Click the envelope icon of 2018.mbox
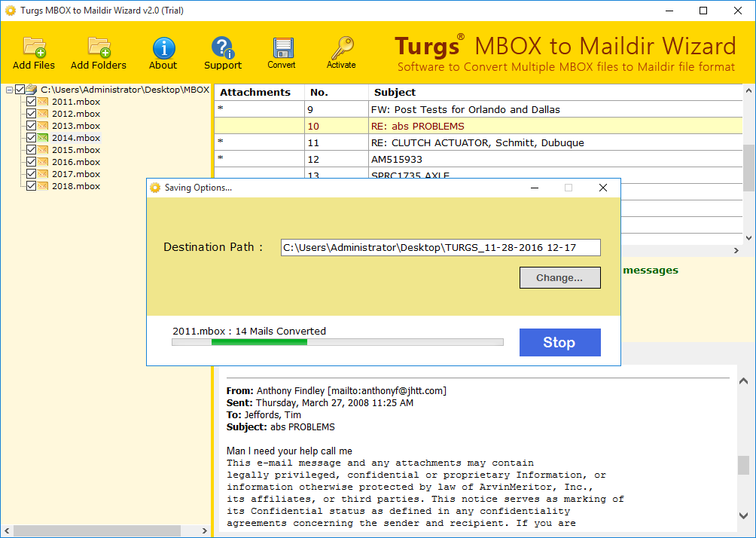Viewport: 756px width, 538px height. (43, 186)
